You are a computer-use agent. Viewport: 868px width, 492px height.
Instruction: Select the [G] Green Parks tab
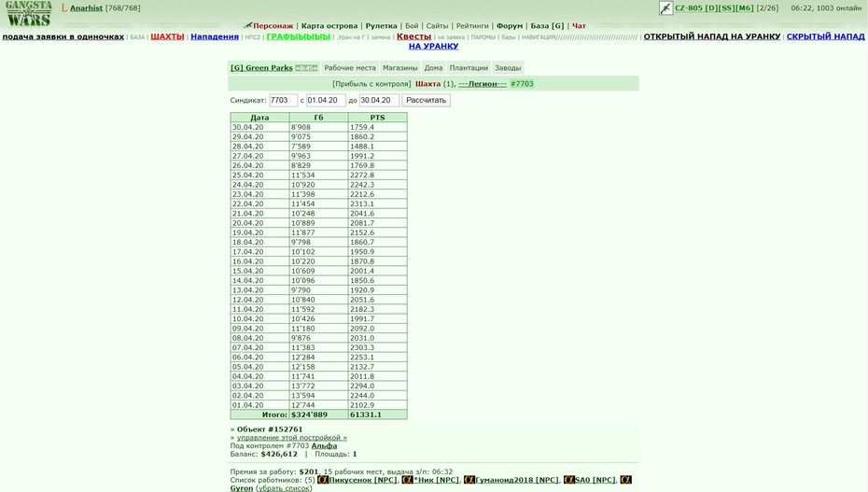point(261,67)
